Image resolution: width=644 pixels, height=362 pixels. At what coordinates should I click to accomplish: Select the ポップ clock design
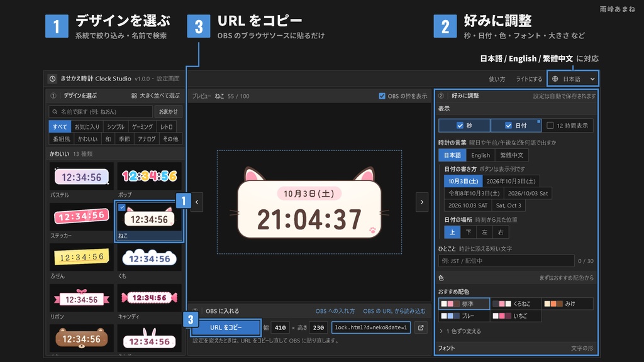click(x=149, y=180)
